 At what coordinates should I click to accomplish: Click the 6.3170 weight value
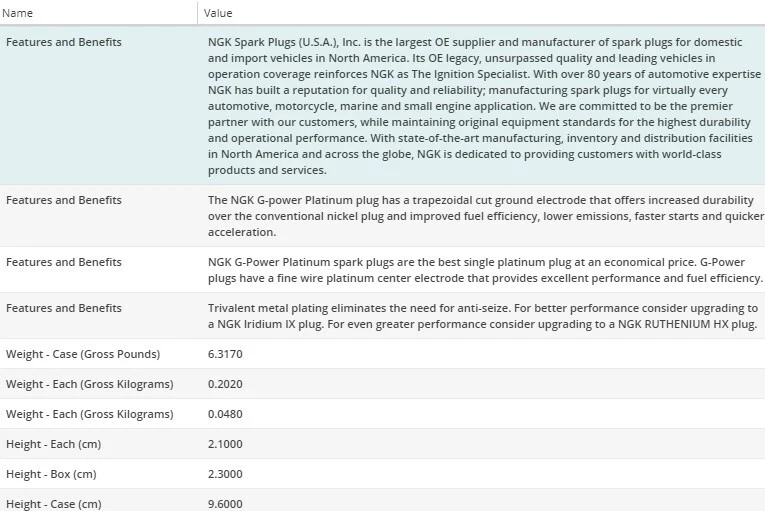(x=225, y=354)
